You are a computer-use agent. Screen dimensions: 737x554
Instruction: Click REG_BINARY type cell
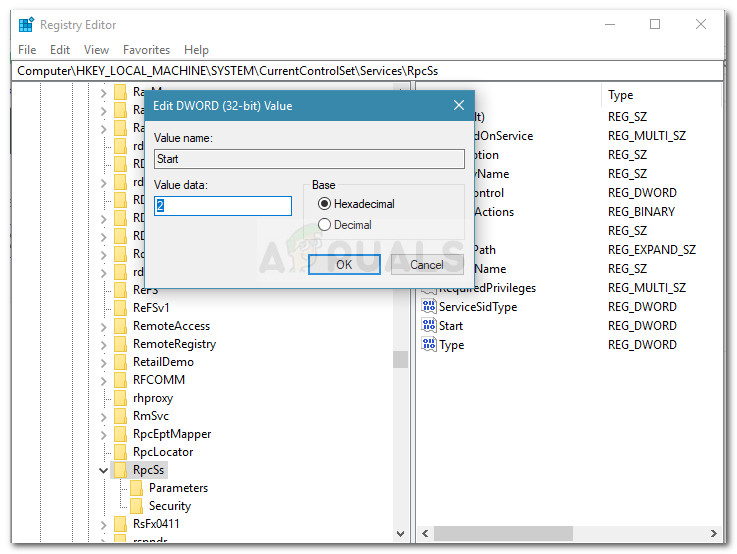pyautogui.click(x=641, y=212)
